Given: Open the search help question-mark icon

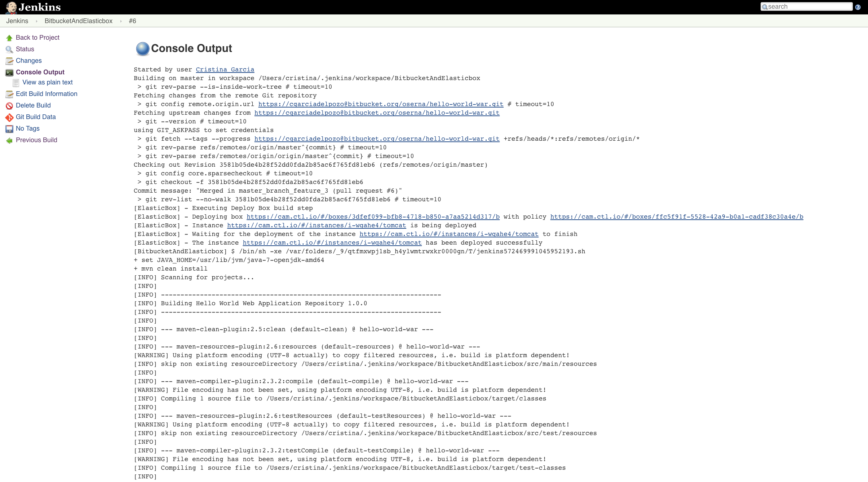Looking at the screenshot, I should coord(858,7).
